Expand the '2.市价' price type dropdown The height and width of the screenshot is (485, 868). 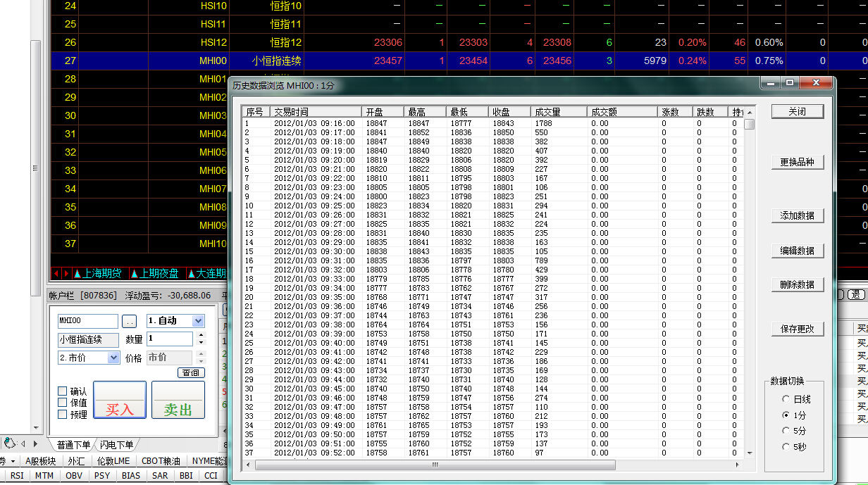point(113,358)
